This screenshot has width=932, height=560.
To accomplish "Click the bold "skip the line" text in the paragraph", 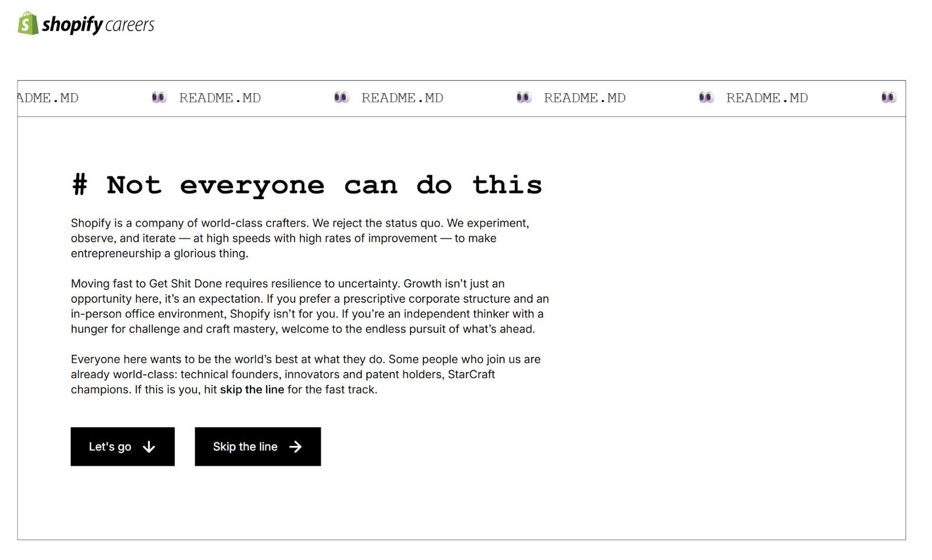I will coord(252,389).
